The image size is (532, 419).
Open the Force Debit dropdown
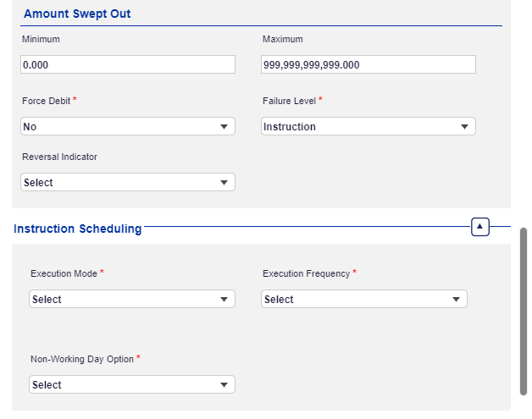pos(127,126)
